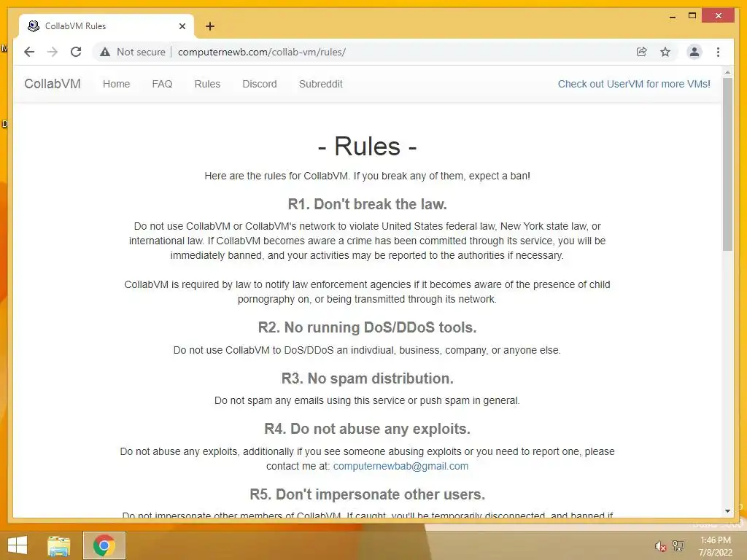Viewport: 747px width, 560px height.
Task: Click Check out UserVM for more VMs link
Action: (x=634, y=84)
